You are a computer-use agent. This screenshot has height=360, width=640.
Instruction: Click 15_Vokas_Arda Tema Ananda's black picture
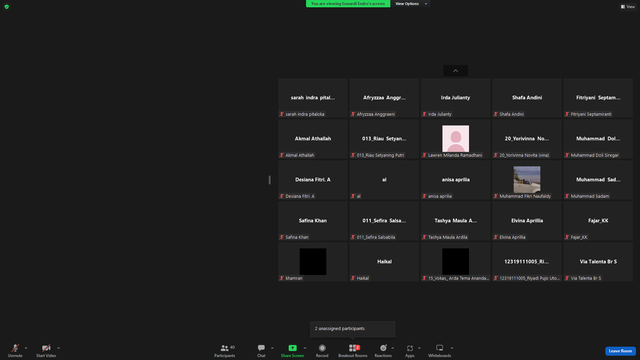456,261
